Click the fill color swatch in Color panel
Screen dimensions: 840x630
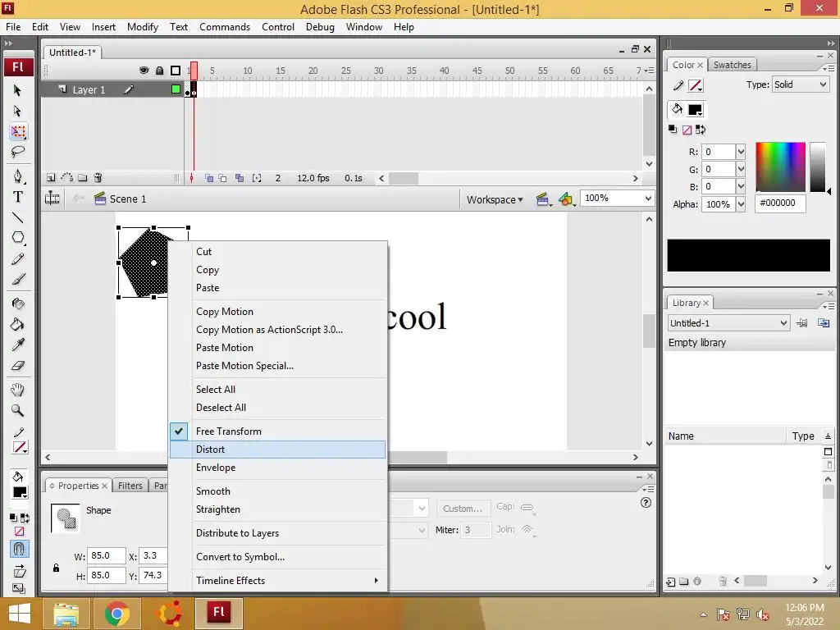coord(695,110)
